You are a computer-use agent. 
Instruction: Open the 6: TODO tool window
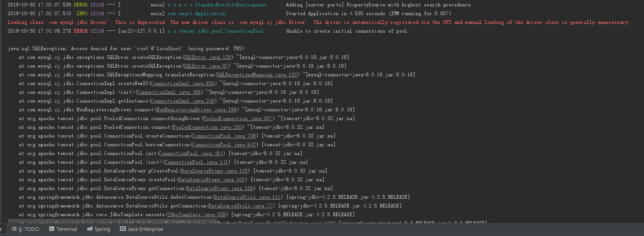28,229
